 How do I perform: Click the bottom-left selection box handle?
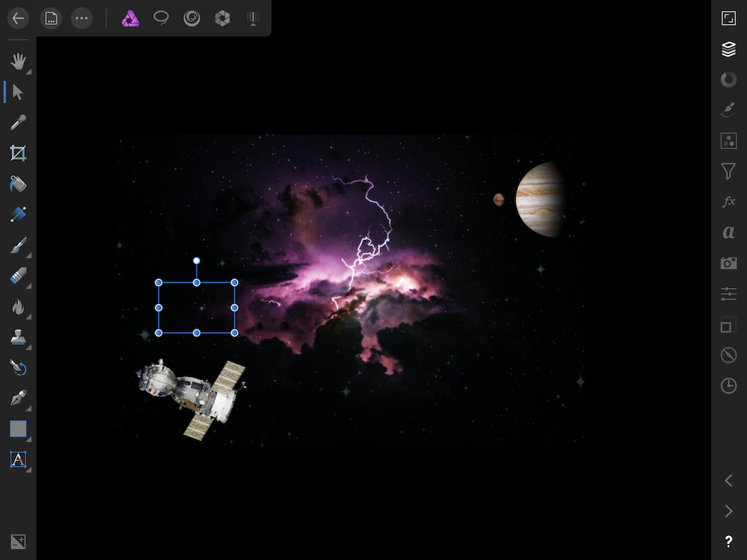[158, 332]
